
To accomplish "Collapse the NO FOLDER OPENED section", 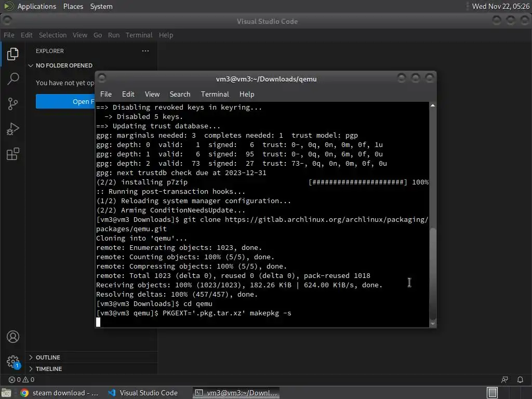I will [x=60, y=65].
